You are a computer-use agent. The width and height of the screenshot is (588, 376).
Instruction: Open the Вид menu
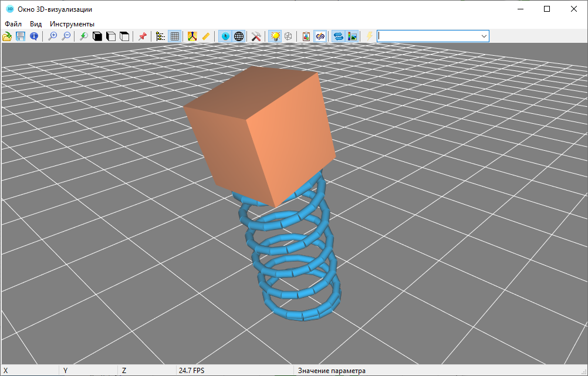tap(36, 24)
